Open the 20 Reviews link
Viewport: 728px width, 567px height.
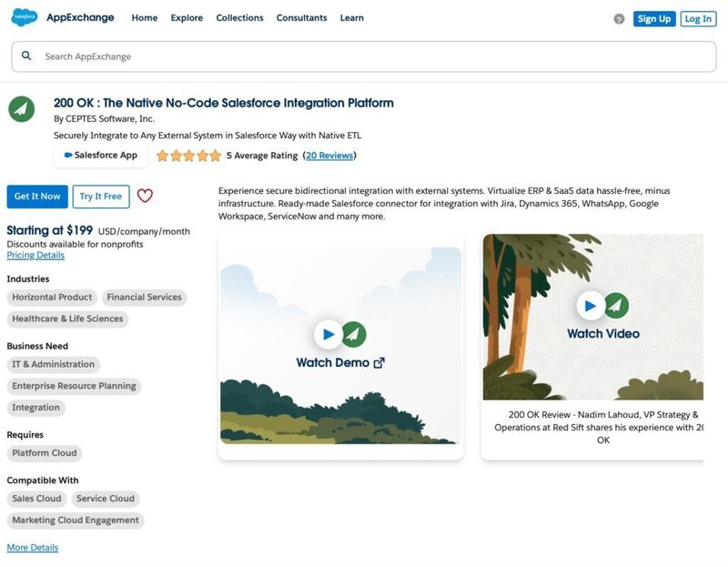tap(329, 156)
